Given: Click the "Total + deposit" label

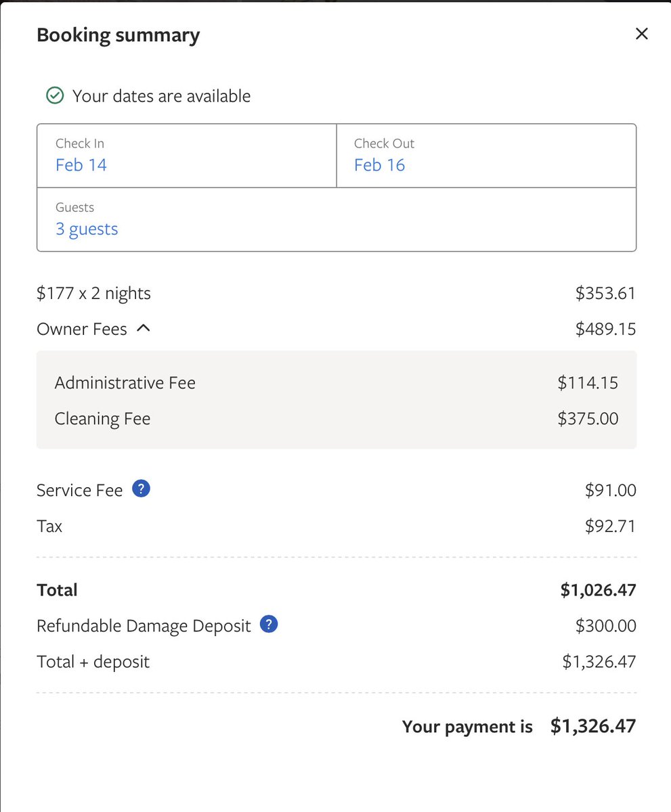Looking at the screenshot, I should (93, 662).
